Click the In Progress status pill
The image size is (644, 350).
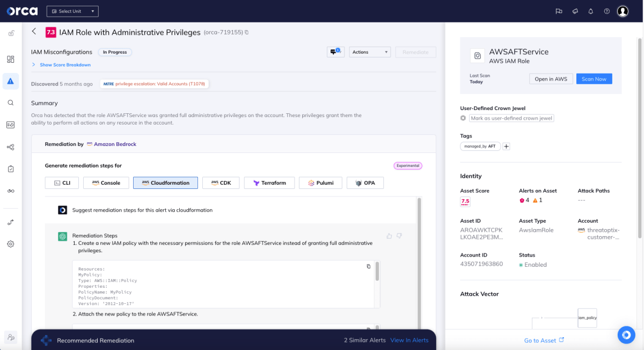pyautogui.click(x=115, y=52)
